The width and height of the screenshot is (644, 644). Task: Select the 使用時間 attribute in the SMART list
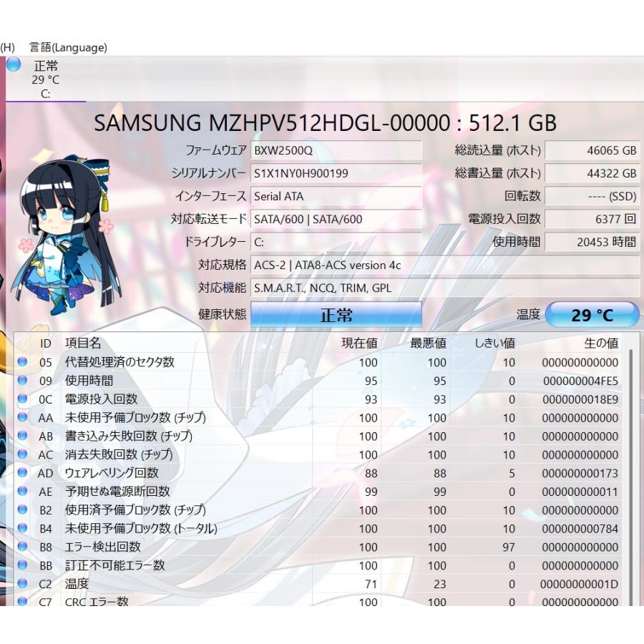89,381
